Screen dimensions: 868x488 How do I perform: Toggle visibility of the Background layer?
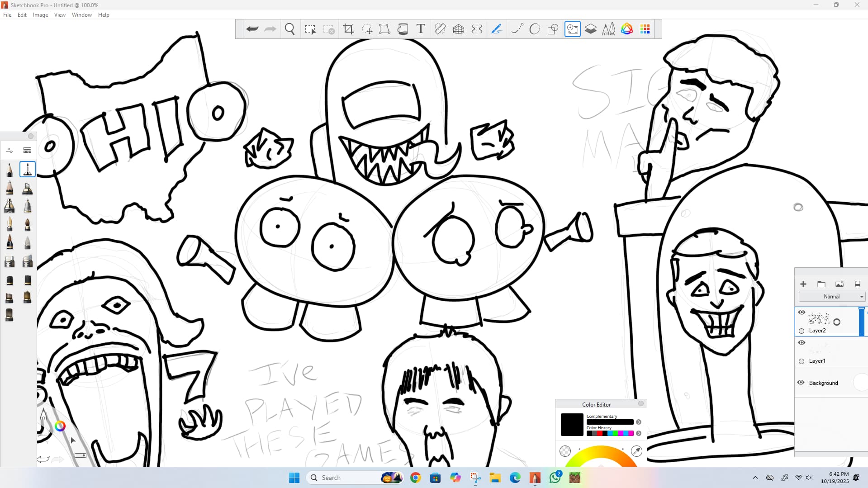tap(801, 383)
